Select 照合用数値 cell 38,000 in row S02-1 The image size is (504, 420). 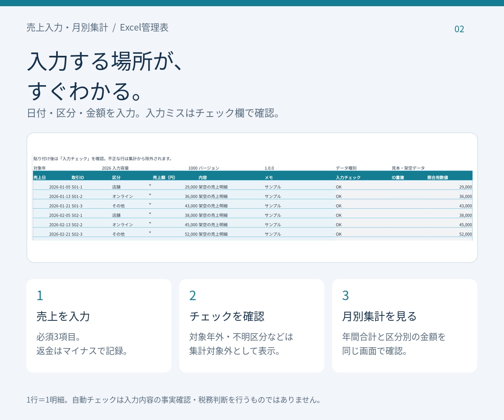466,215
